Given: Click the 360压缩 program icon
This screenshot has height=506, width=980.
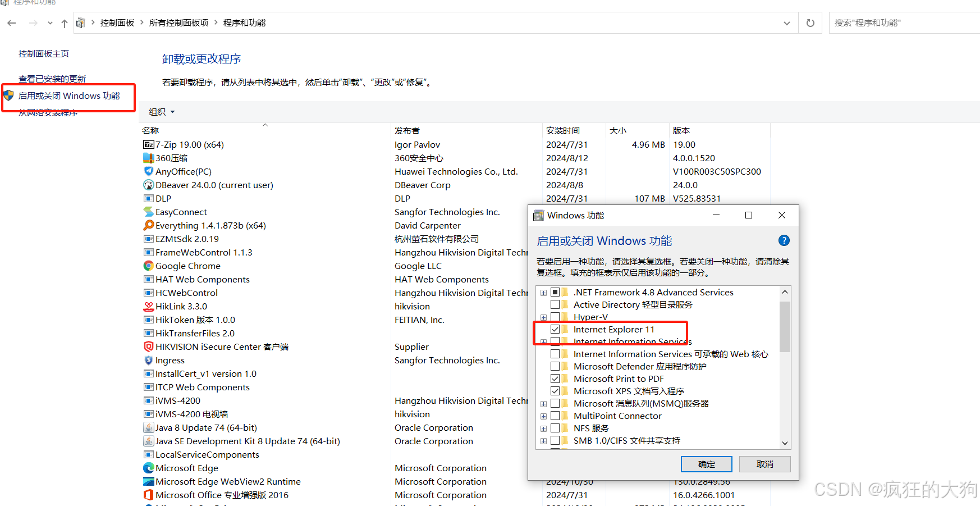Looking at the screenshot, I should 148,158.
